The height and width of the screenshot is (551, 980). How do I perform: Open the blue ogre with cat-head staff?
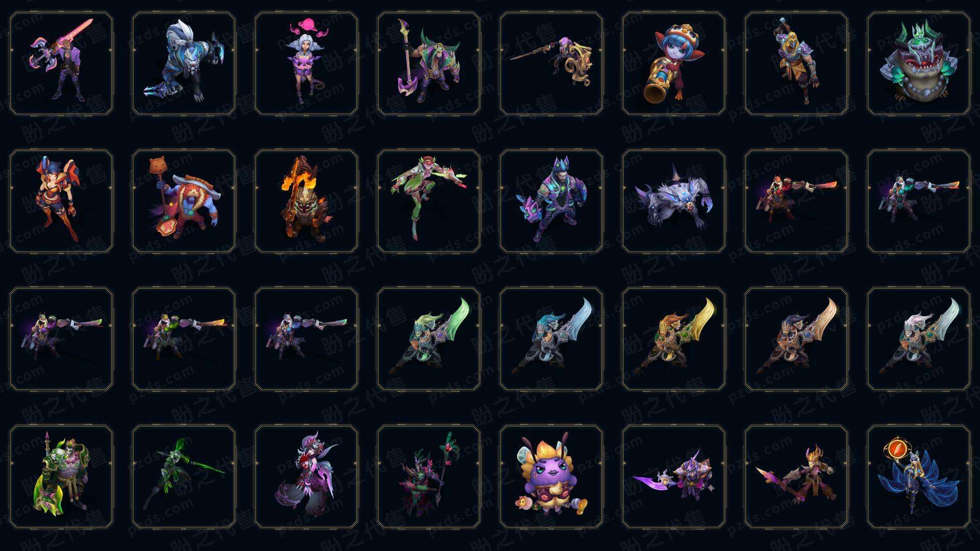(x=184, y=201)
